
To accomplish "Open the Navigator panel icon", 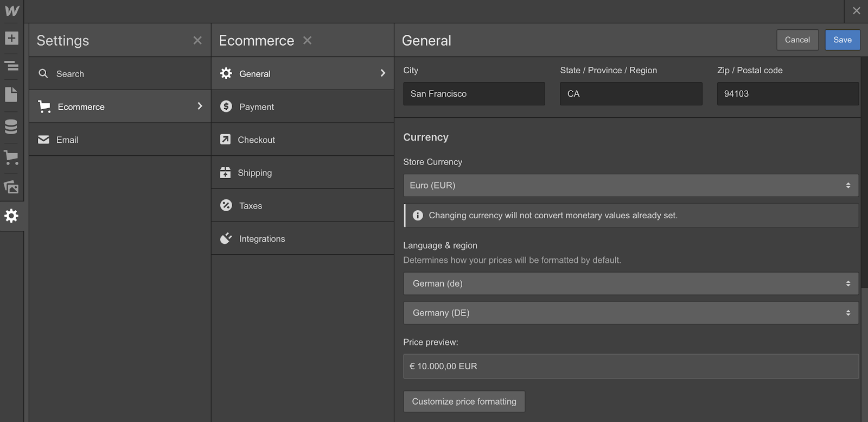I will [11, 66].
